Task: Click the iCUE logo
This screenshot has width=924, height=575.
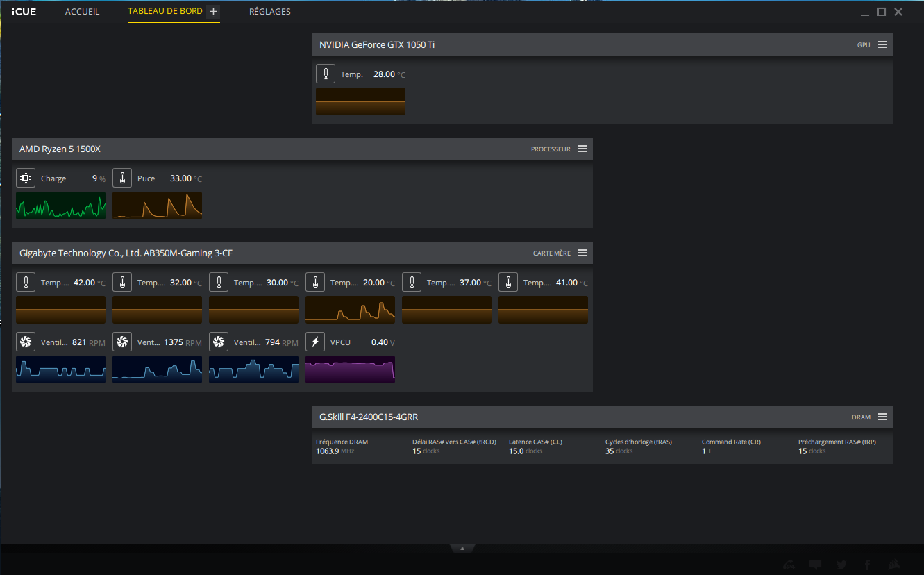Action: (24, 12)
